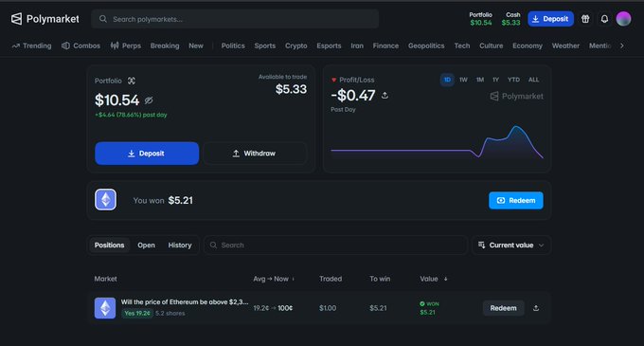Image resolution: width=644 pixels, height=346 pixels.
Task: Click the Traded column header
Action: (x=331, y=279)
